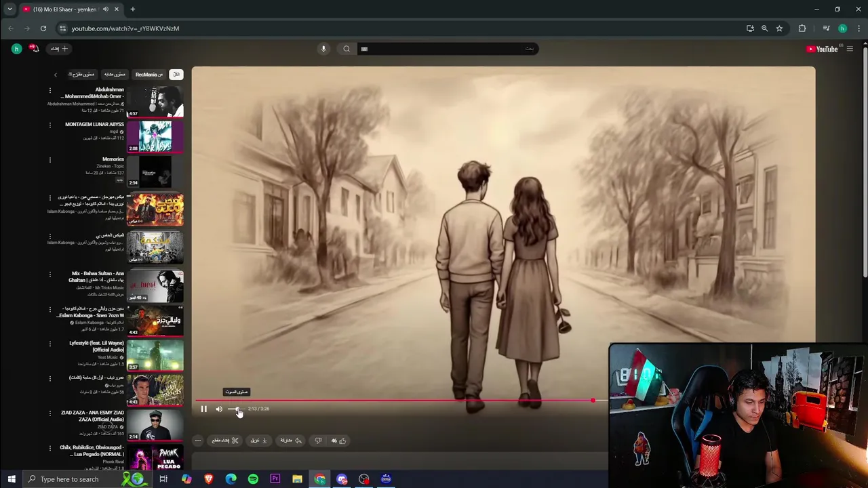Open the Abdulrahman Mohammed video thumbnail

click(155, 102)
